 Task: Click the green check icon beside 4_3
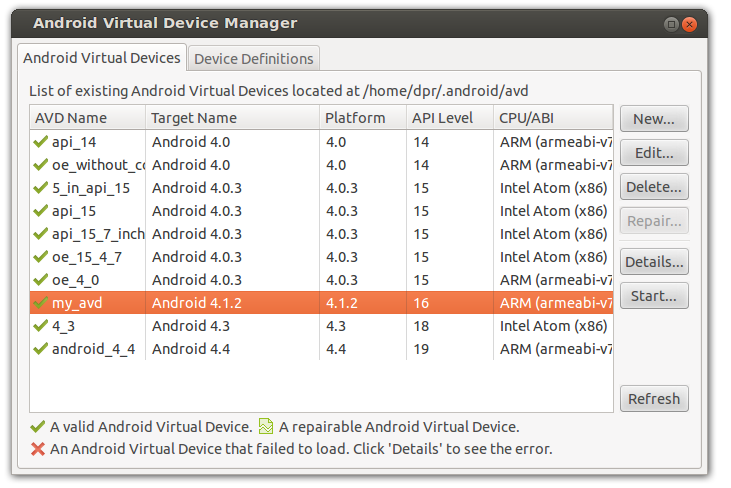[41, 325]
